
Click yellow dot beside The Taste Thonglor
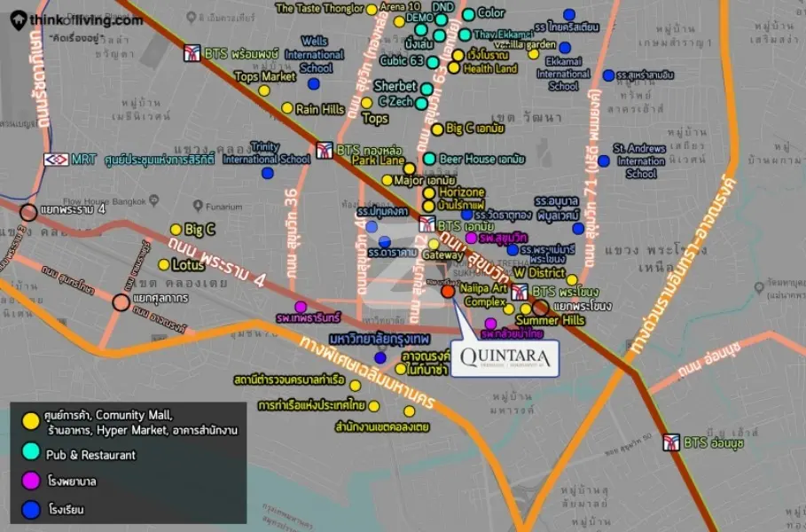click(372, 9)
